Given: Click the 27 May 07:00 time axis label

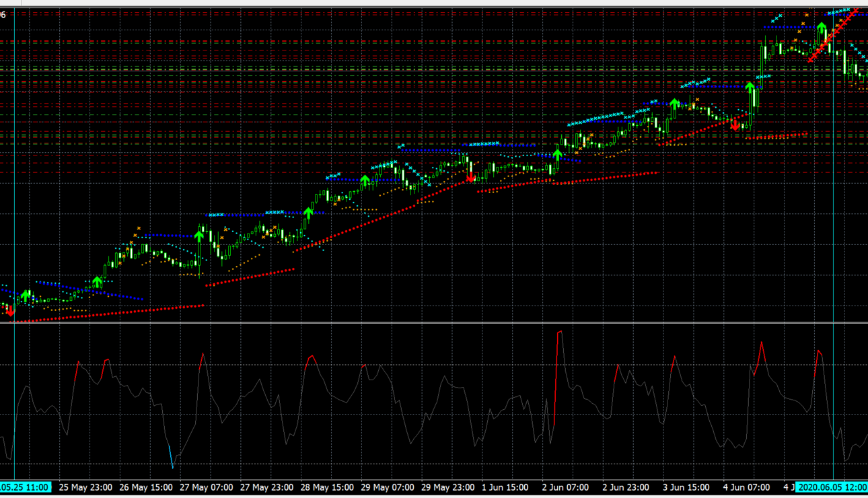Looking at the screenshot, I should [x=207, y=487].
